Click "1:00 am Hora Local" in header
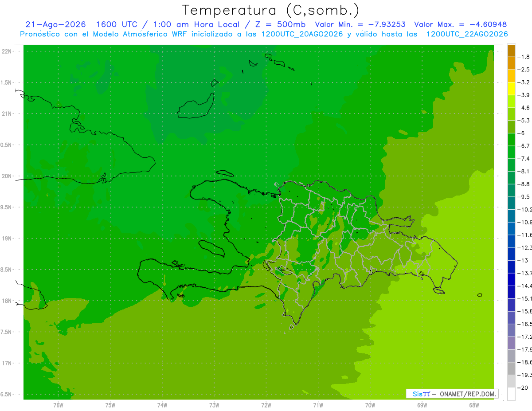532x411 pixels. (196, 24)
